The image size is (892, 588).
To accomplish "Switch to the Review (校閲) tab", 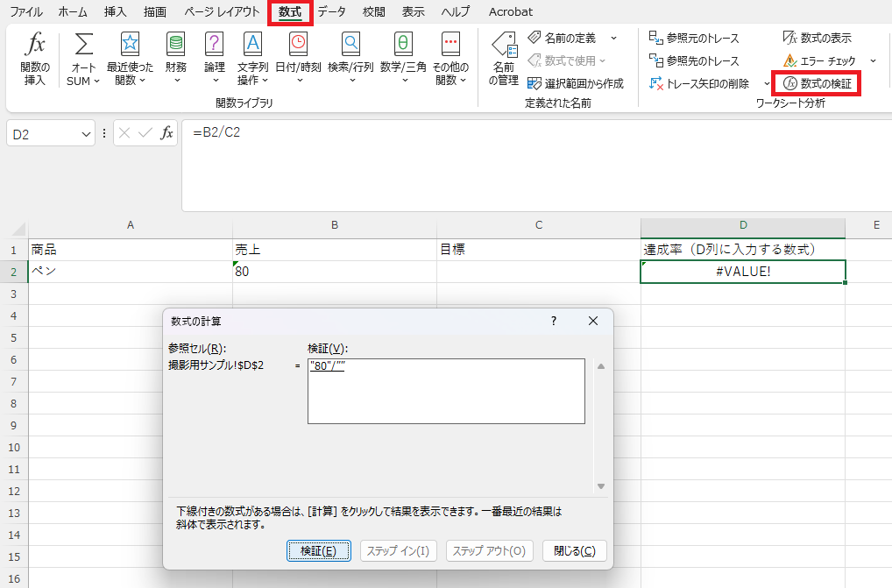I will (x=374, y=11).
